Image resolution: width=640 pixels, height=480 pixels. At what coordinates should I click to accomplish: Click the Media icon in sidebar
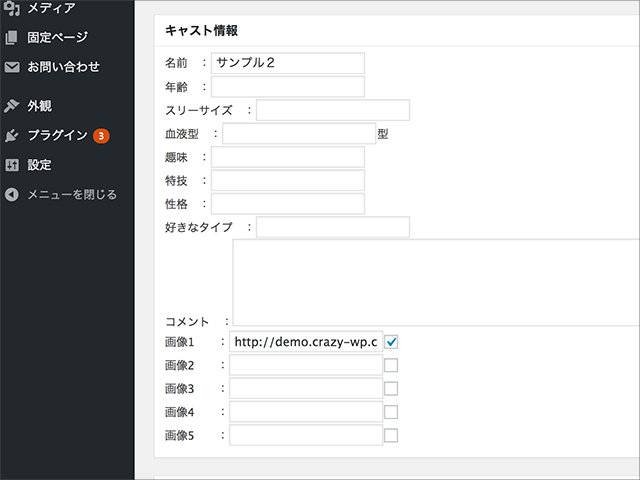(12, 8)
